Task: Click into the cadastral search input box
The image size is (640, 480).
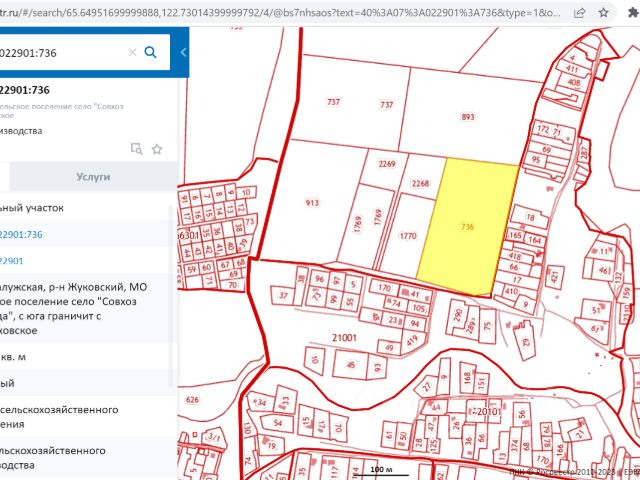Action: (x=60, y=52)
